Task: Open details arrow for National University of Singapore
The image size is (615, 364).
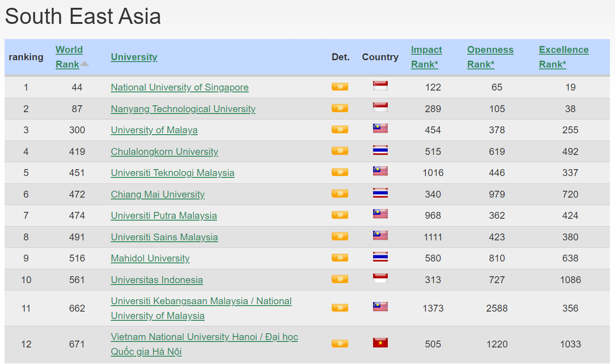Action: [x=340, y=86]
